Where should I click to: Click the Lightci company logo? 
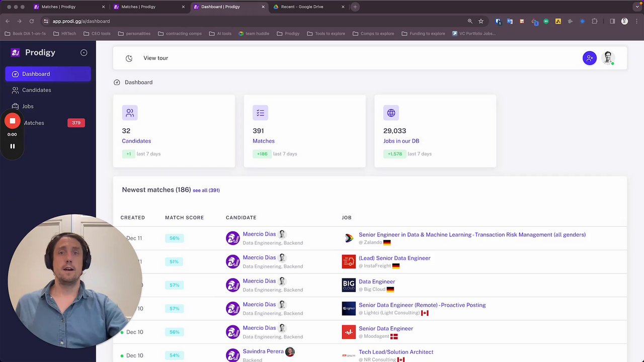[349, 309]
